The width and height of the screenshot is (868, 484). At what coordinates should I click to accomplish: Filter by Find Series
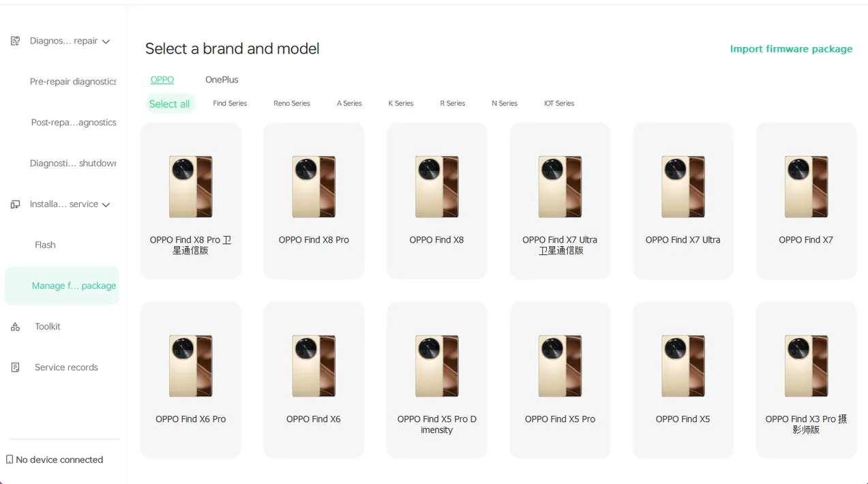pos(230,104)
